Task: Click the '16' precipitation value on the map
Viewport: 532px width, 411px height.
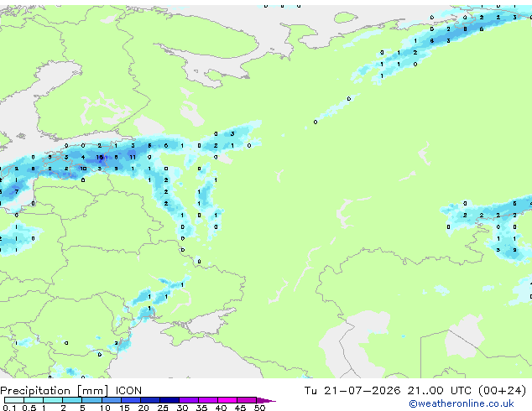Action: pos(99,158)
